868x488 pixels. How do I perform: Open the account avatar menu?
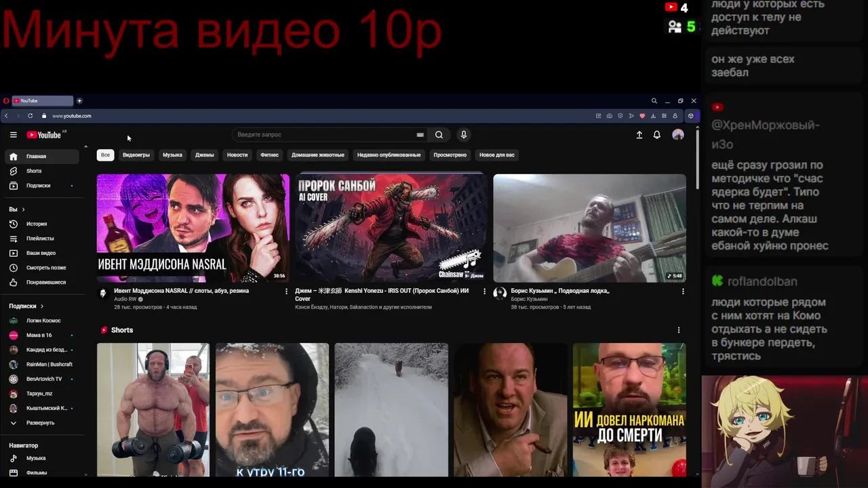(x=678, y=135)
